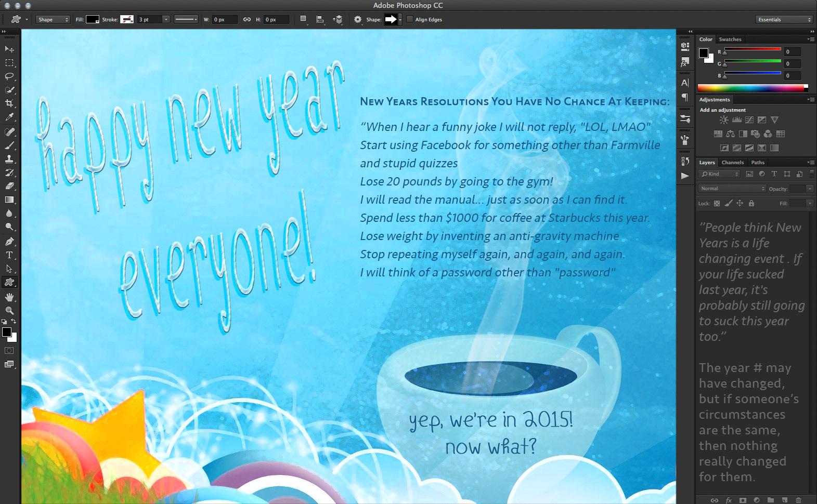This screenshot has width=817, height=504.
Task: Switch to the Channels tab
Action: point(733,163)
